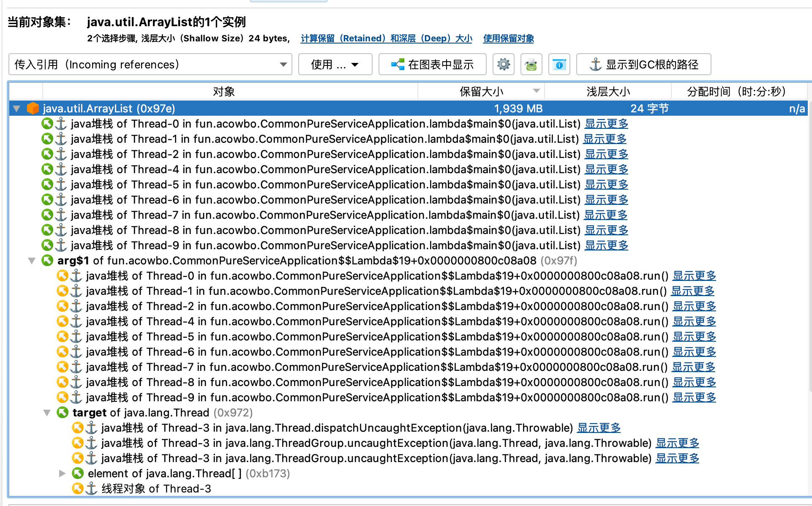Click the green typewriter export icon
The height and width of the screenshot is (506, 812).
(531, 65)
